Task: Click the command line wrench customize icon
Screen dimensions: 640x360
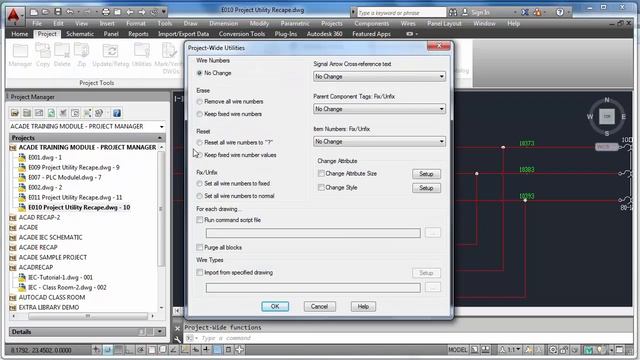Action: (x=177, y=339)
